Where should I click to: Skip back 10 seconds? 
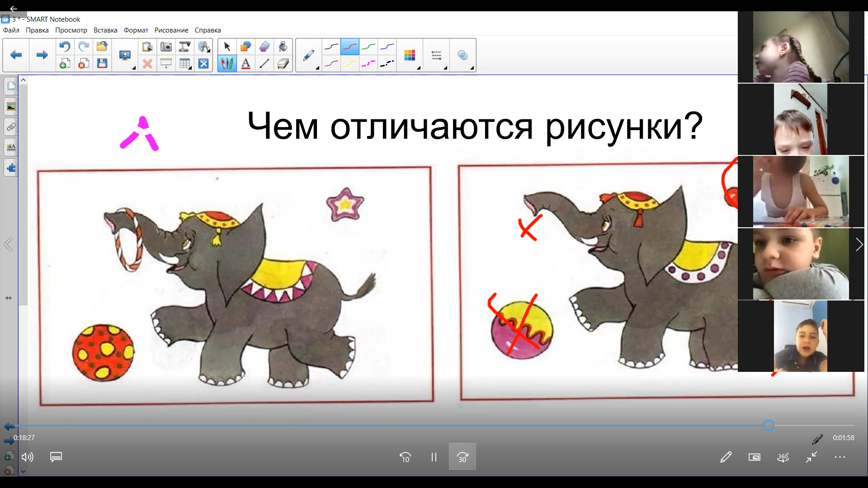[405, 457]
